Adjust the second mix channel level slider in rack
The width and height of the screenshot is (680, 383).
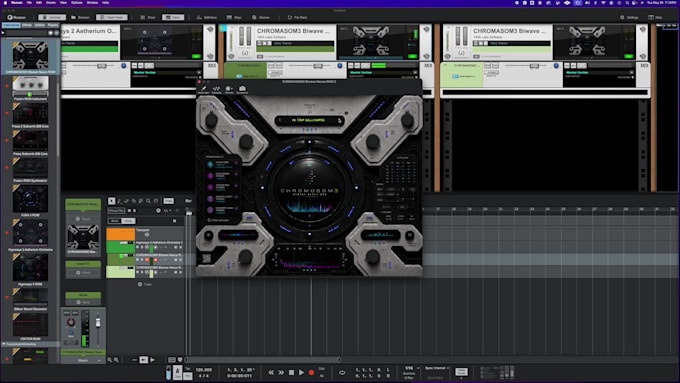point(318,66)
